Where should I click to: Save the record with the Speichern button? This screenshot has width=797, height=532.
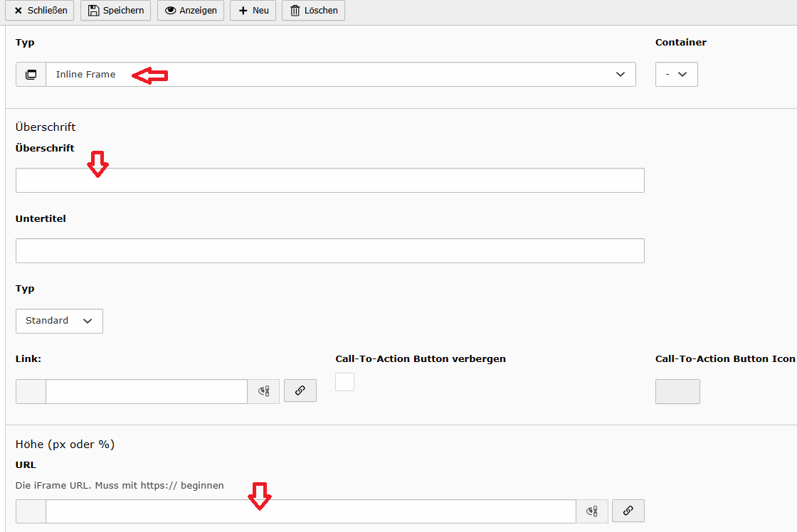click(115, 11)
